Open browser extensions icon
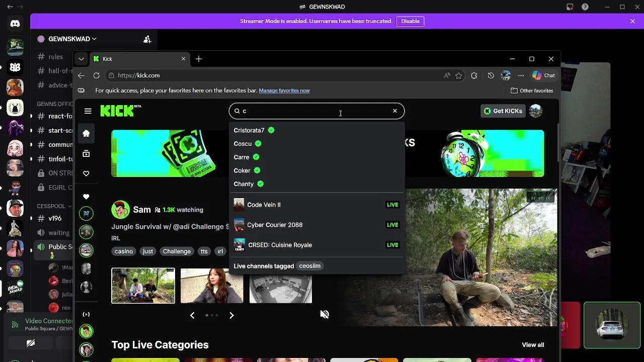The height and width of the screenshot is (362, 644). 474,75
